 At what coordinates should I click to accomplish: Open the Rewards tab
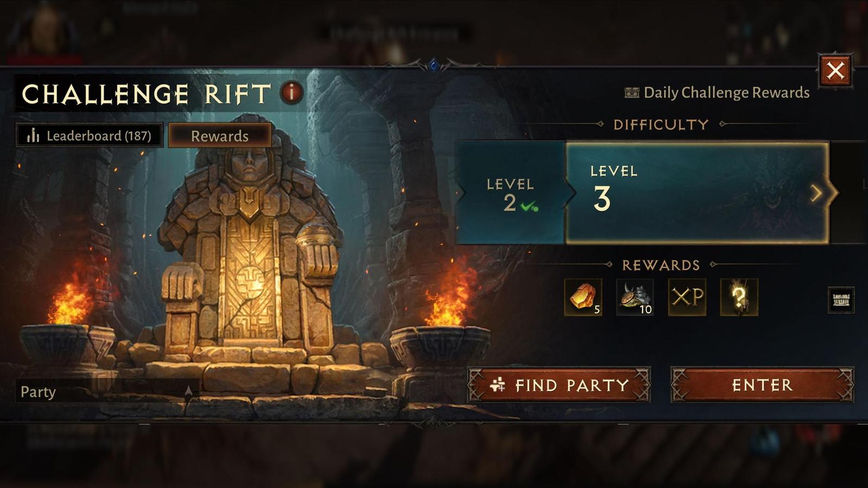(x=220, y=136)
